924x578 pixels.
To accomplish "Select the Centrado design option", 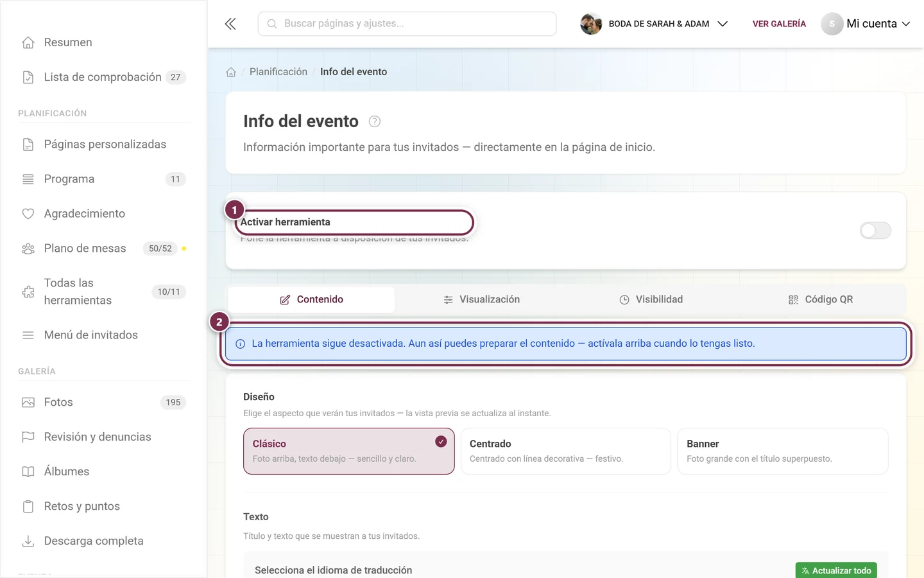I will (x=565, y=451).
